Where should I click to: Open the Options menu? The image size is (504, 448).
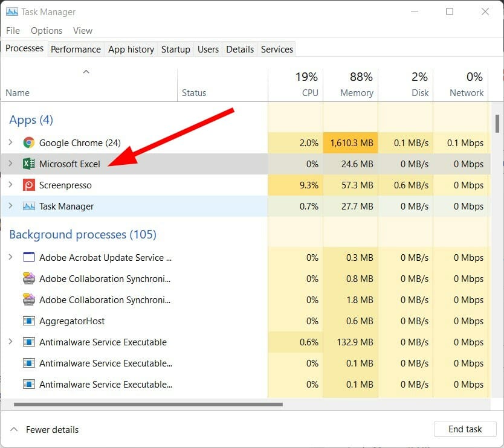click(x=47, y=31)
